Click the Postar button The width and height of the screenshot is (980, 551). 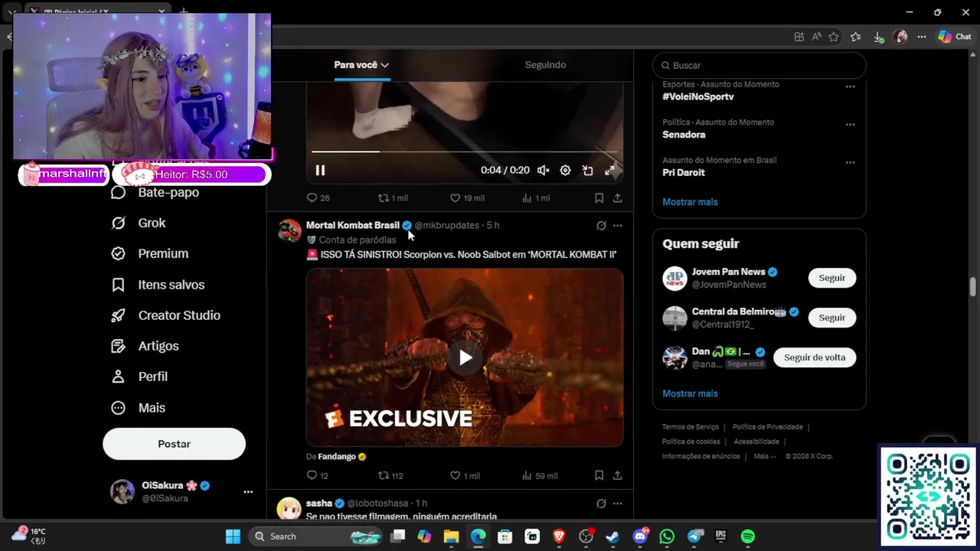[174, 444]
